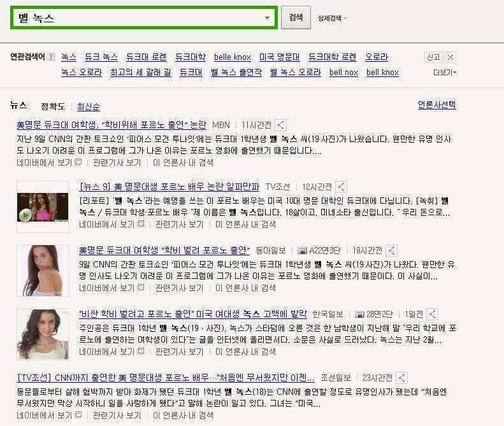
Task: Click the share icon next to TV조선 12시간전
Action: coord(341,187)
